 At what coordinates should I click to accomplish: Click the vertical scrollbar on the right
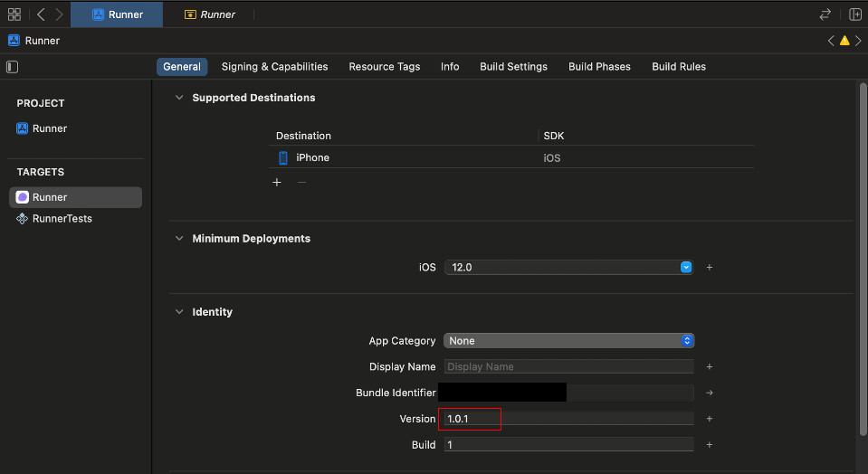point(863,259)
